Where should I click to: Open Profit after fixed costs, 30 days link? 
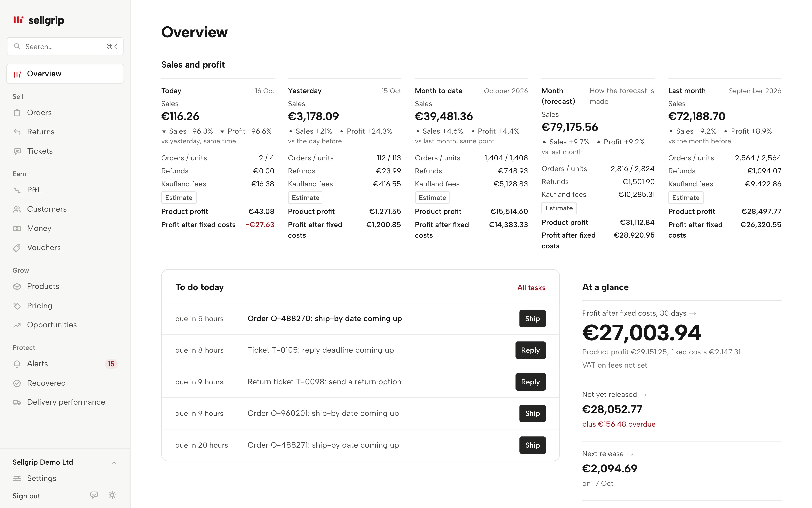(639, 313)
